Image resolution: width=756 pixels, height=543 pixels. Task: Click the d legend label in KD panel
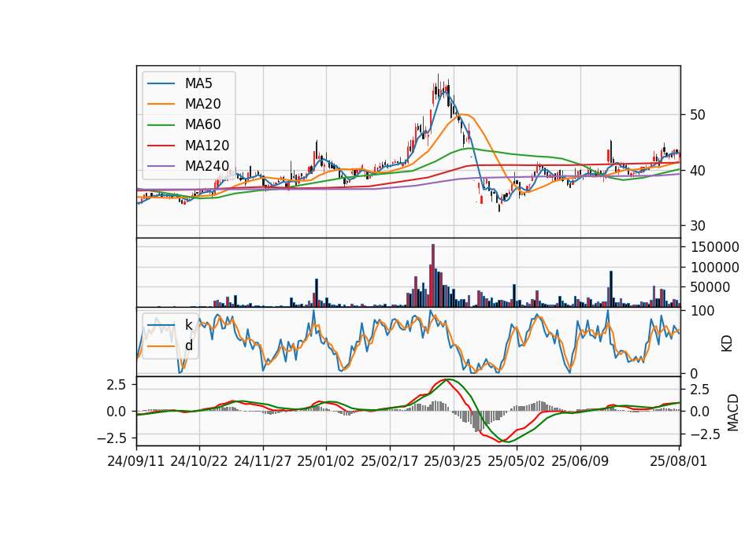click(188, 345)
